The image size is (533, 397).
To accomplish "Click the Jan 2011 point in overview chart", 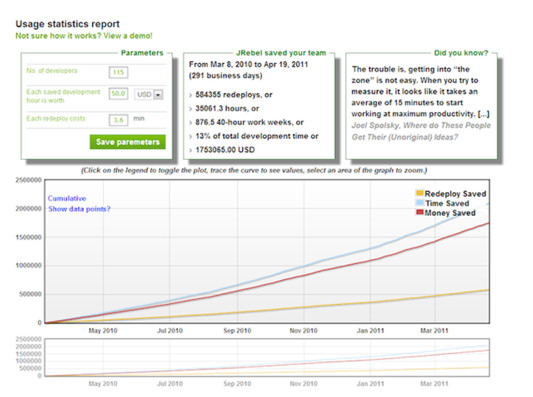I will [370, 360].
